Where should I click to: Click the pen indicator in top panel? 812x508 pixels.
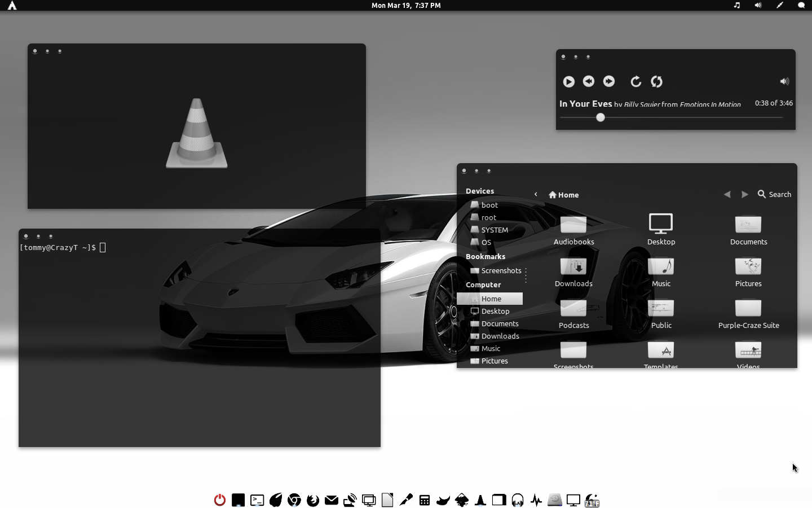coord(780,5)
